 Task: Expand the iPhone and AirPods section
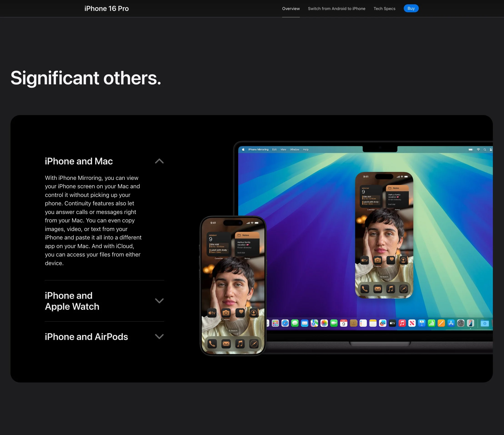(x=159, y=337)
